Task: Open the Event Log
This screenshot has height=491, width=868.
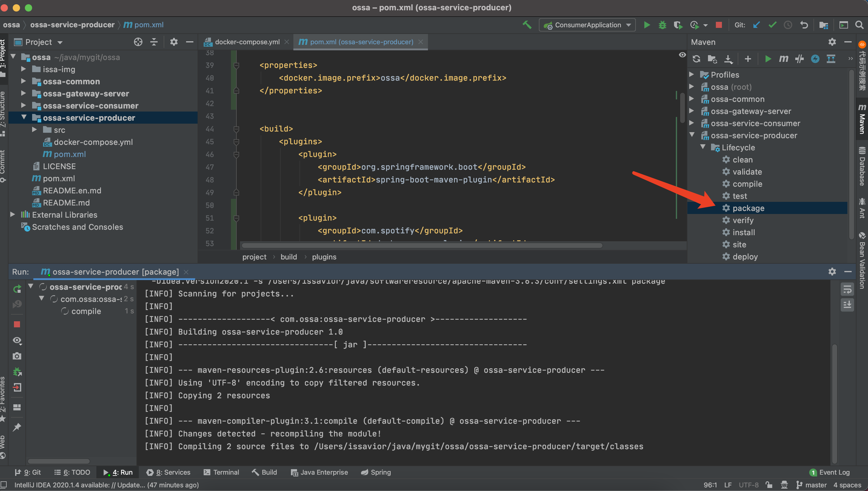Action: (x=830, y=472)
